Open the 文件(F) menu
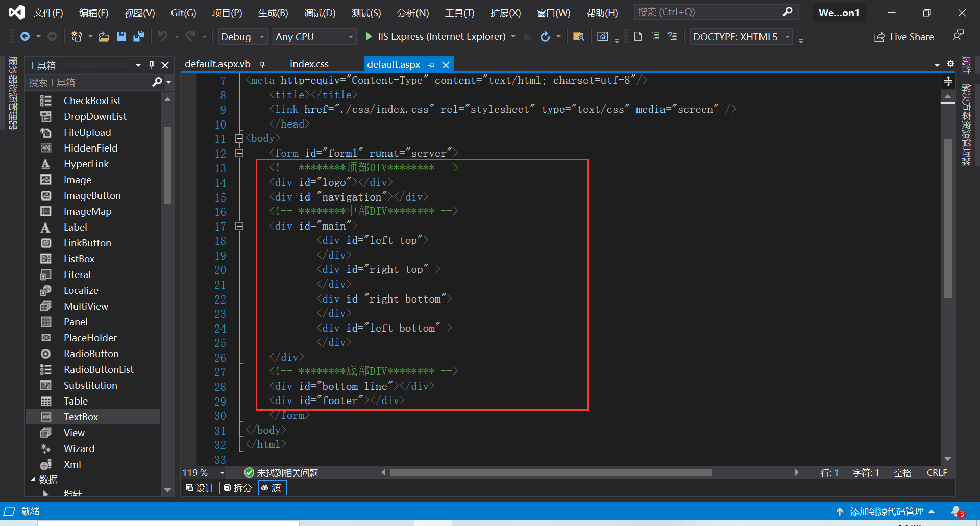Viewport: 980px width, 526px height. click(x=48, y=13)
